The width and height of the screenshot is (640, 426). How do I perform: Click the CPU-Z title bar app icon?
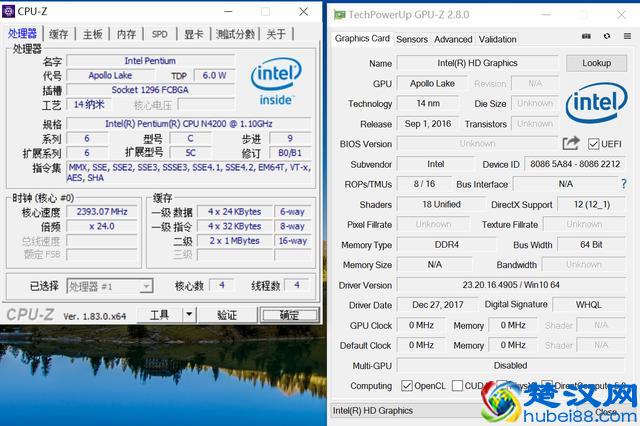pyautogui.click(x=8, y=11)
